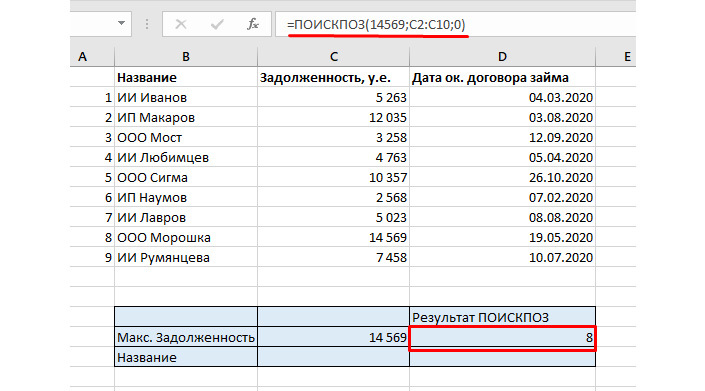
Task: Select cell ИИ Любимцев
Action: [186, 157]
